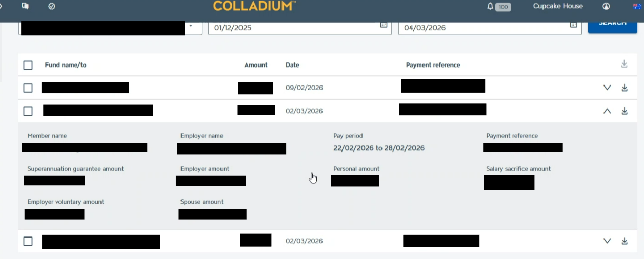Download the 09/02/2026 payment row
Viewport: 644px width, 259px height.
[x=625, y=88]
